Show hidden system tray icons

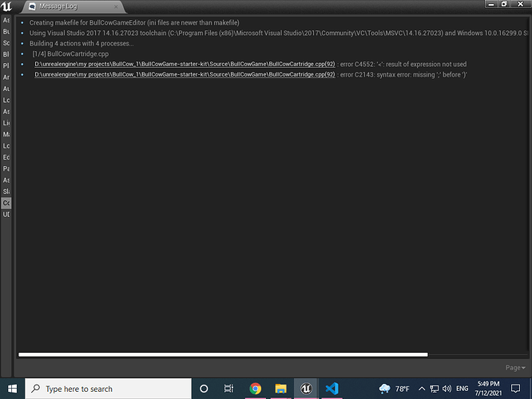tap(422, 389)
